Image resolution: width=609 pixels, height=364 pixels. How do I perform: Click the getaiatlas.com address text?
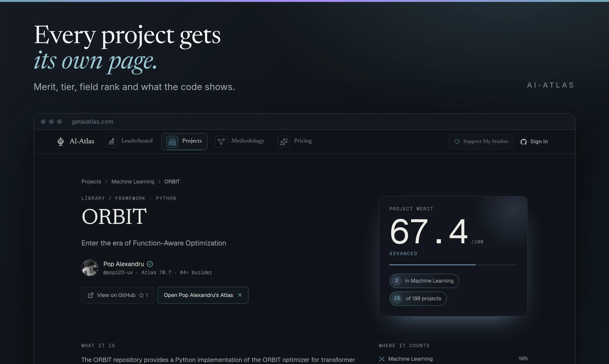point(93,122)
